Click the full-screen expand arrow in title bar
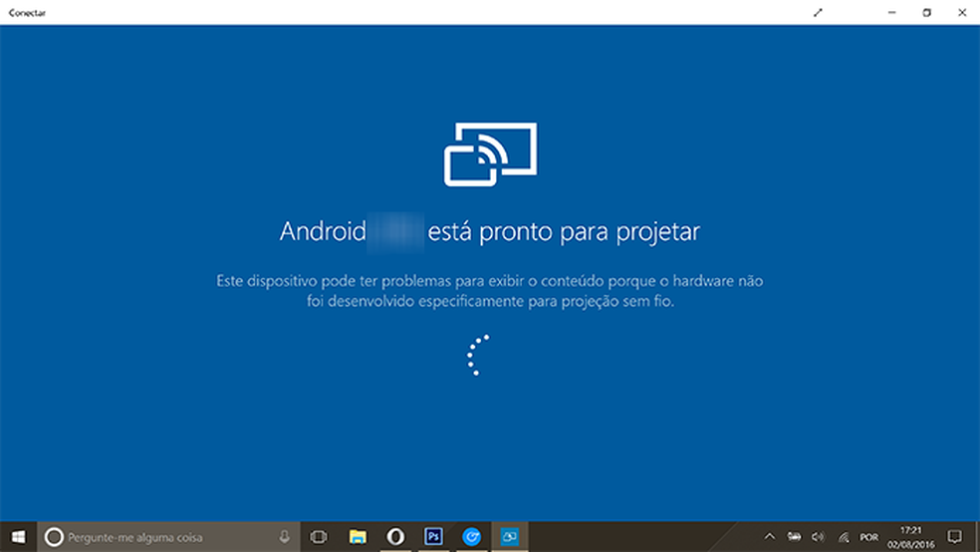Viewport: 980px width, 552px height. tap(818, 13)
